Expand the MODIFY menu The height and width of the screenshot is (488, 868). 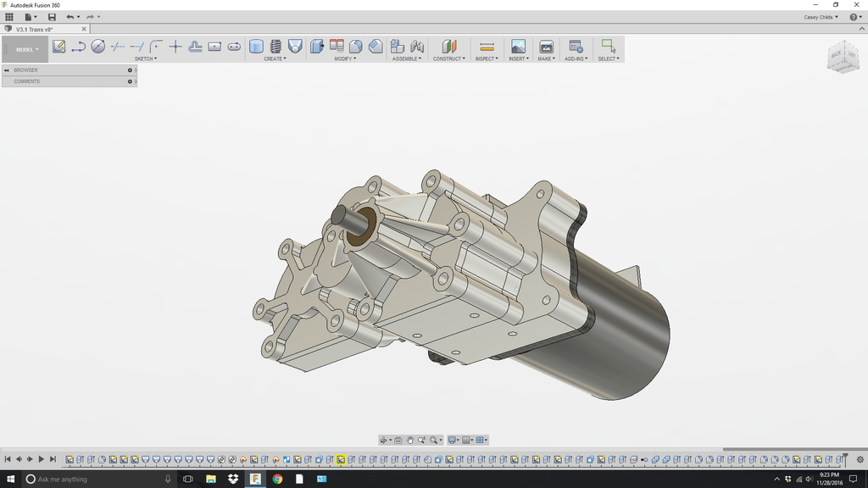345,58
